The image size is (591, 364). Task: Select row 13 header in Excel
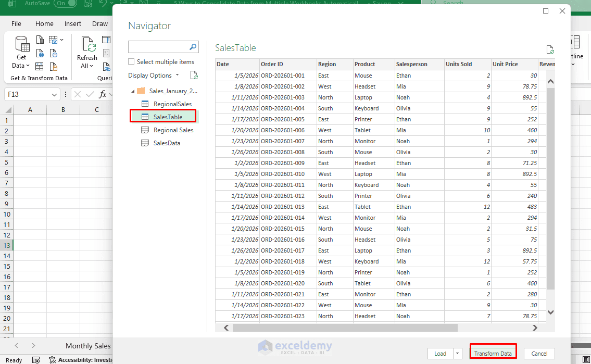click(7, 245)
